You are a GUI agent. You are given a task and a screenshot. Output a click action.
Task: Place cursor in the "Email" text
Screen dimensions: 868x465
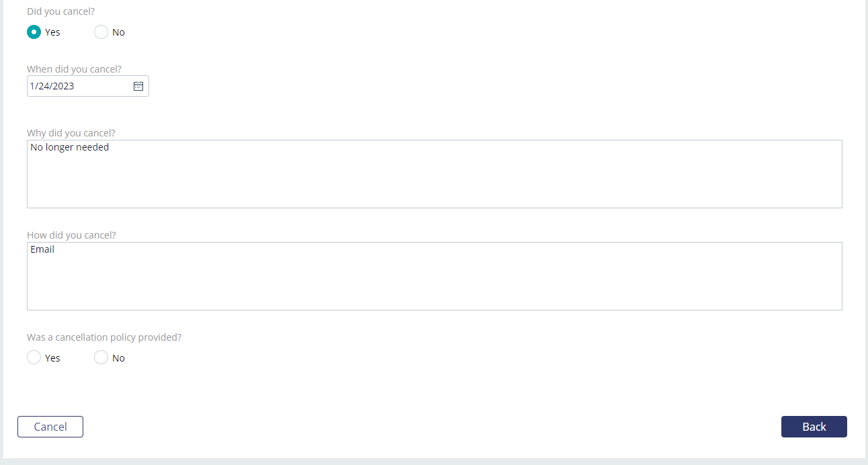(x=42, y=249)
